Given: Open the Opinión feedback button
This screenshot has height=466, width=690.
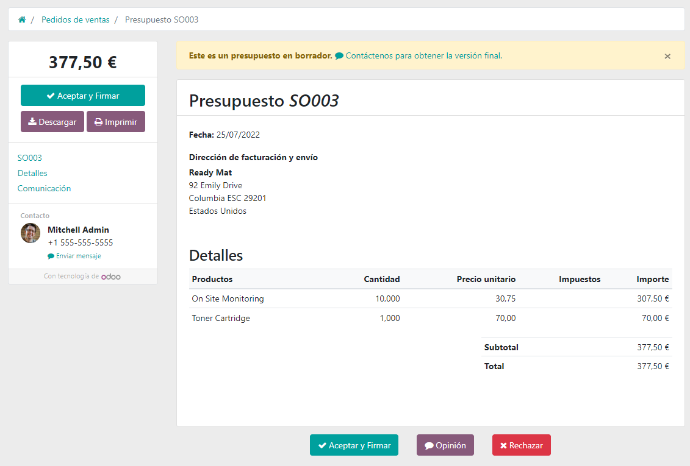Looking at the screenshot, I should pyautogui.click(x=444, y=445).
